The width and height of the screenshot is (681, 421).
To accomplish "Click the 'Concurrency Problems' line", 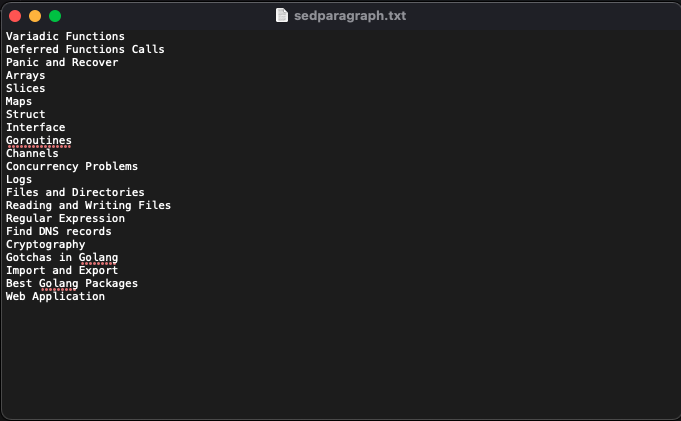I will (72, 166).
